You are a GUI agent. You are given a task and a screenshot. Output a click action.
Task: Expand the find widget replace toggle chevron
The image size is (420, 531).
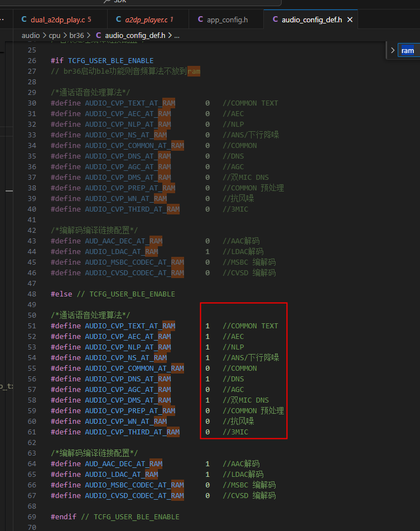pos(393,50)
